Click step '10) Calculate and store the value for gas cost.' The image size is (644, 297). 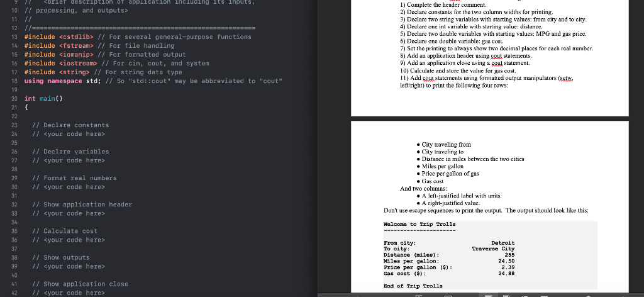pyautogui.click(x=458, y=70)
